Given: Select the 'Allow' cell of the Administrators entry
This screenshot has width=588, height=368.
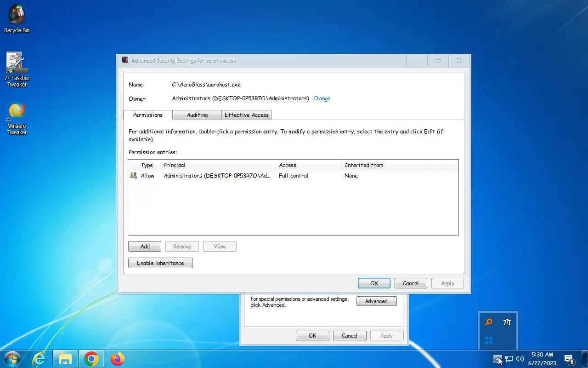Looking at the screenshot, I should (148, 176).
